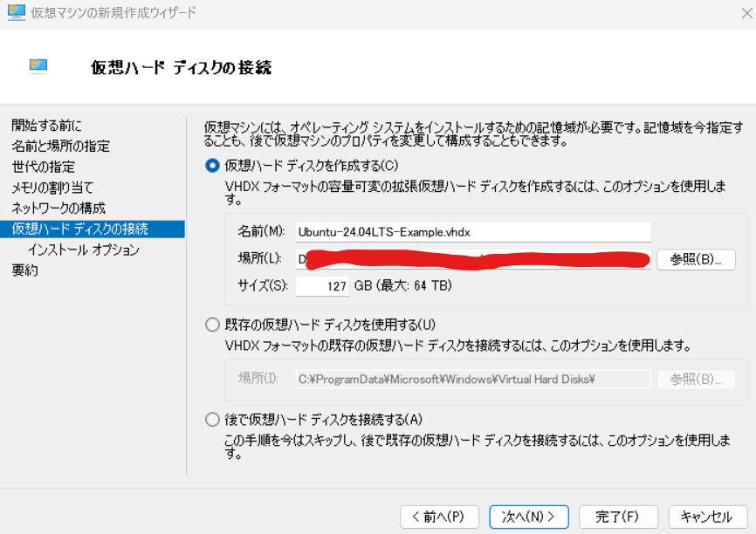Click the 完了(F) button
Viewport: 756px width, 534px height.
[x=618, y=517]
